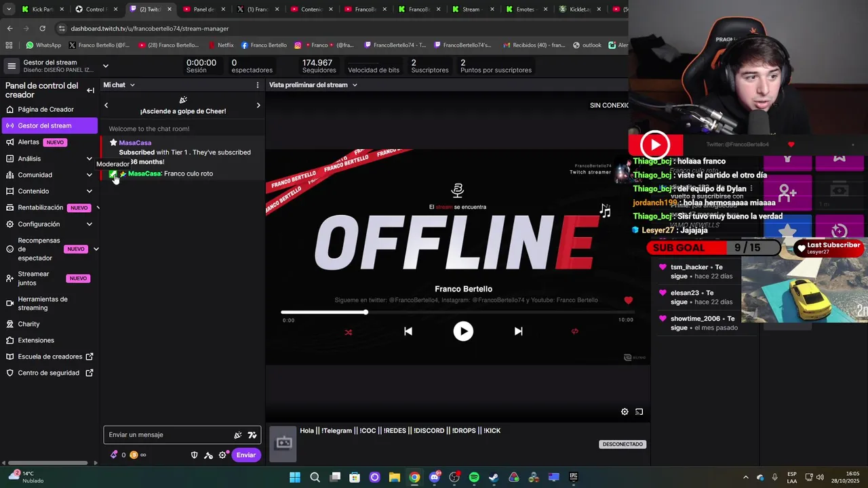Go to previous chat banner with left arrow
Image resolution: width=868 pixels, height=488 pixels.
[x=106, y=105]
